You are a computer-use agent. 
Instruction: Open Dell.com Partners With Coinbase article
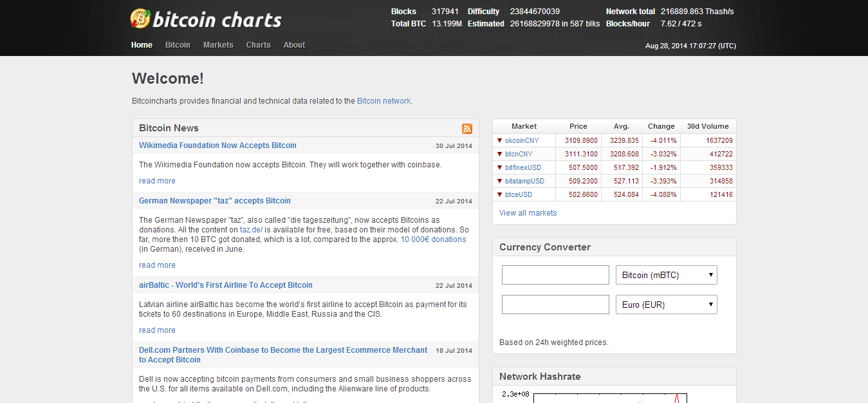[x=283, y=355]
